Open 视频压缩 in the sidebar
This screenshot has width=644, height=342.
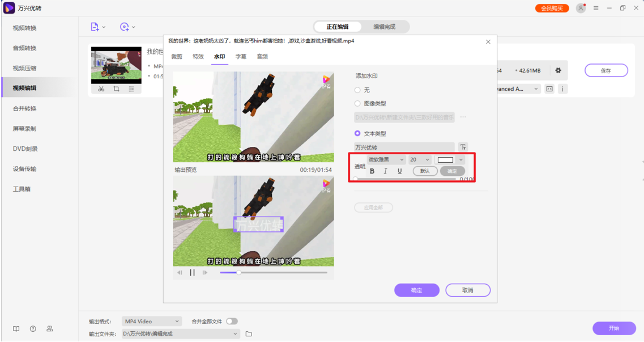point(25,68)
